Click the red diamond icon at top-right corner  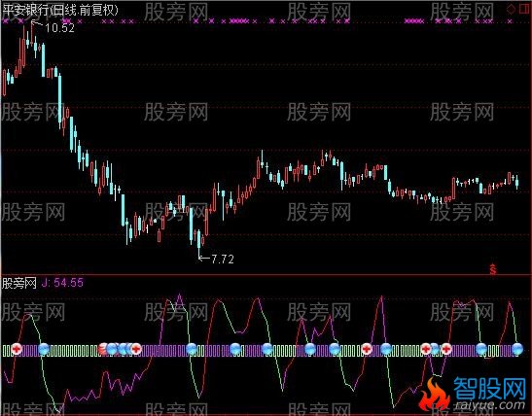point(511,9)
